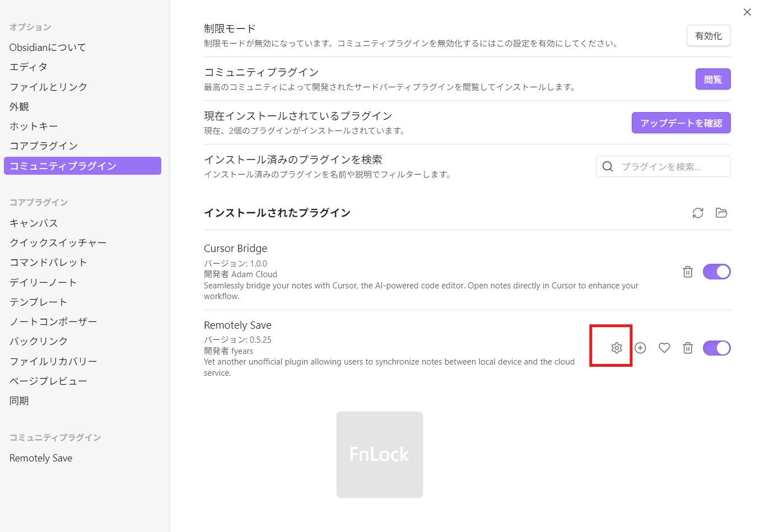Click the Cursor Bridge plugin name
The image size is (760, 532).
click(x=235, y=249)
